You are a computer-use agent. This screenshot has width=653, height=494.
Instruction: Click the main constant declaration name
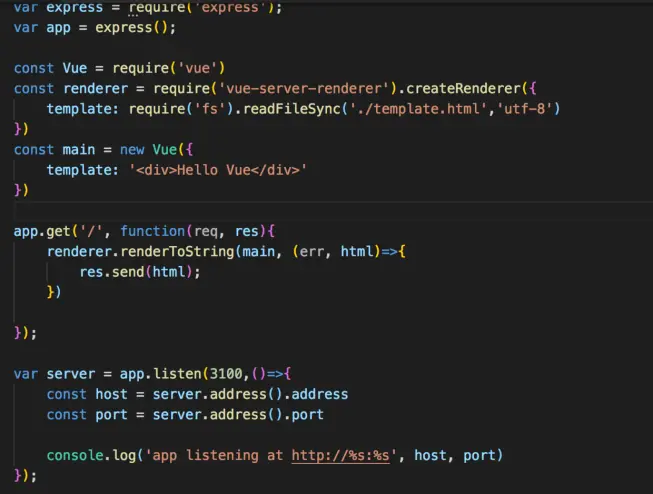[79, 150]
